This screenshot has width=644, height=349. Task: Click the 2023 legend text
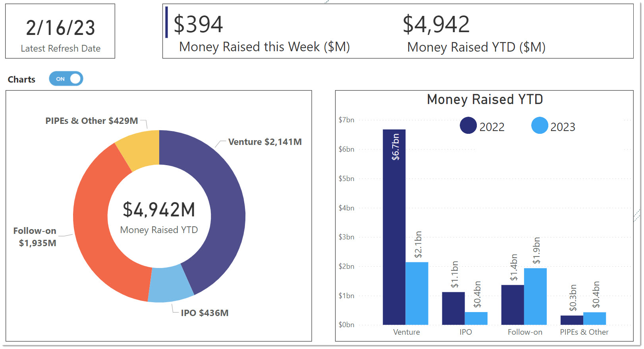point(563,127)
